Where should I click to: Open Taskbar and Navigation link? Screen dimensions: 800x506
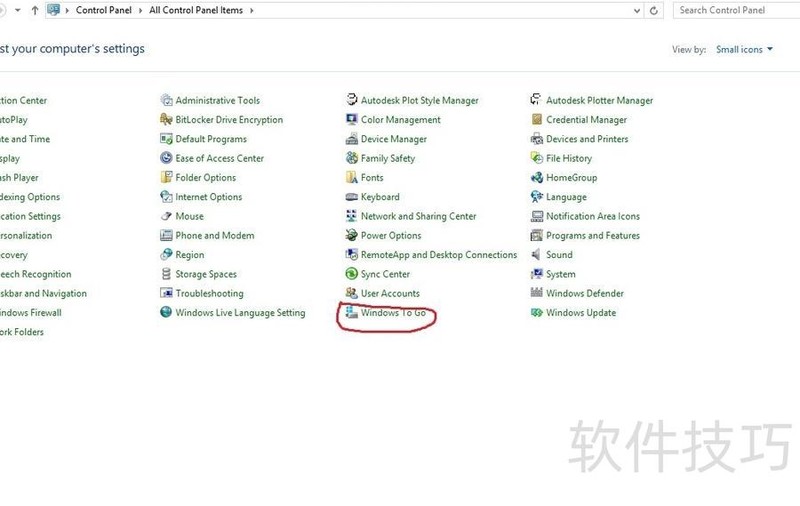[43, 293]
